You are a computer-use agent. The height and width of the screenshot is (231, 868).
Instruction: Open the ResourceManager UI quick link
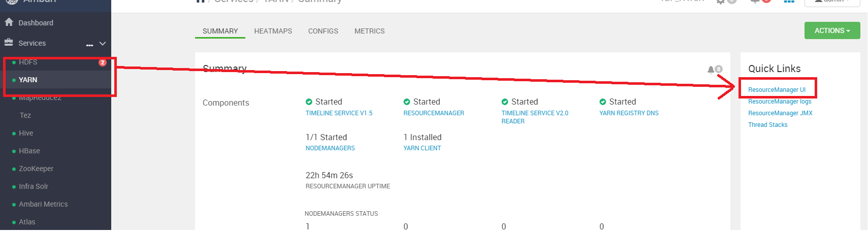[777, 90]
